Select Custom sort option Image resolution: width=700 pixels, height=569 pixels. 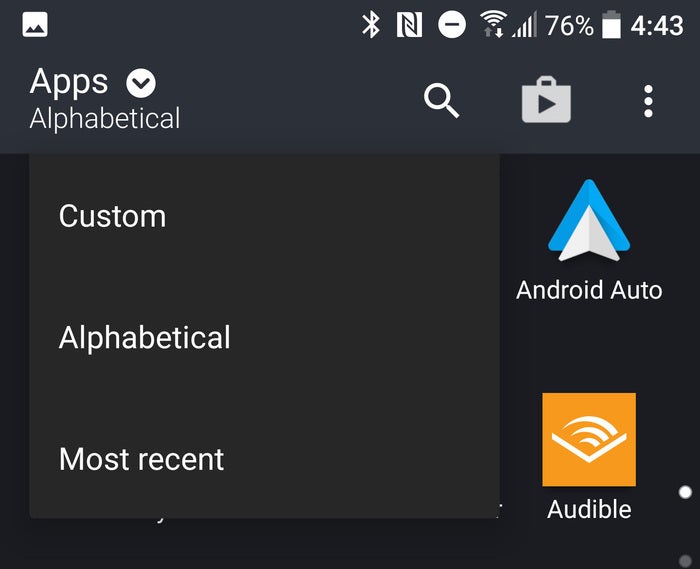264,216
